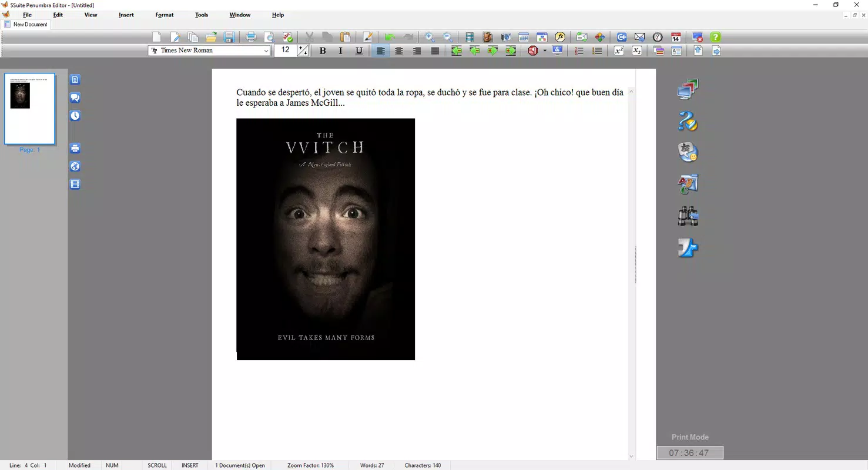Click the Page: 1 label

click(x=29, y=150)
